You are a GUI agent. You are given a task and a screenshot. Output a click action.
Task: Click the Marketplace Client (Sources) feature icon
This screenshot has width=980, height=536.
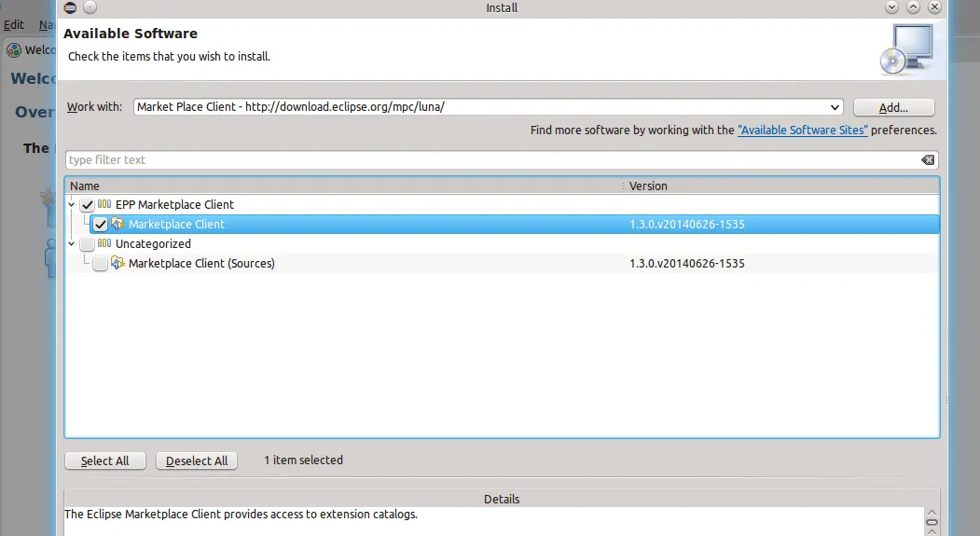tap(117, 264)
